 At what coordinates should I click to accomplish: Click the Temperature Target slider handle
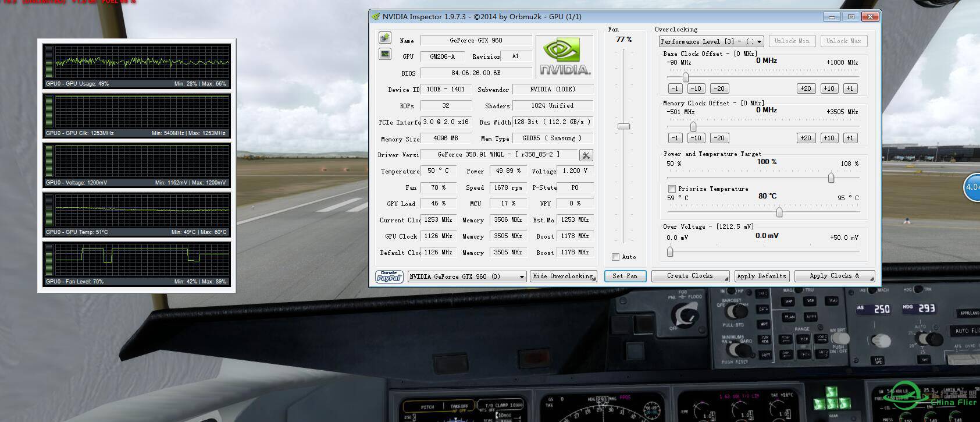[x=779, y=212]
